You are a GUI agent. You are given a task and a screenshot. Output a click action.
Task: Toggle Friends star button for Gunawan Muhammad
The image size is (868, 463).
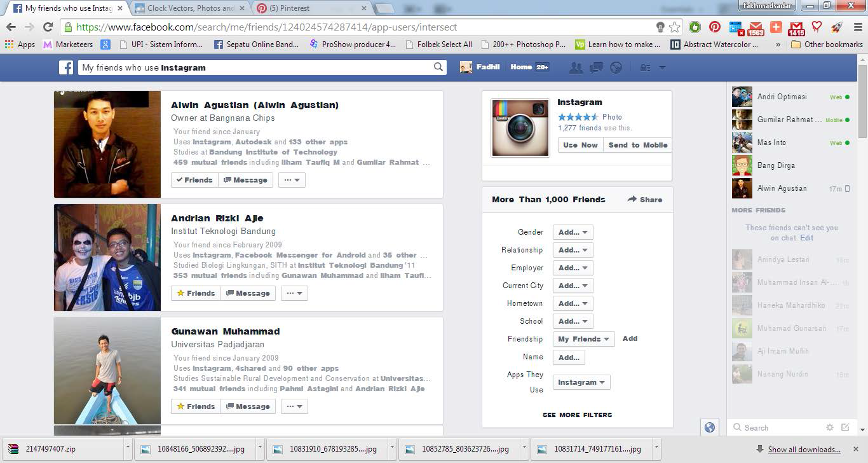tap(196, 406)
